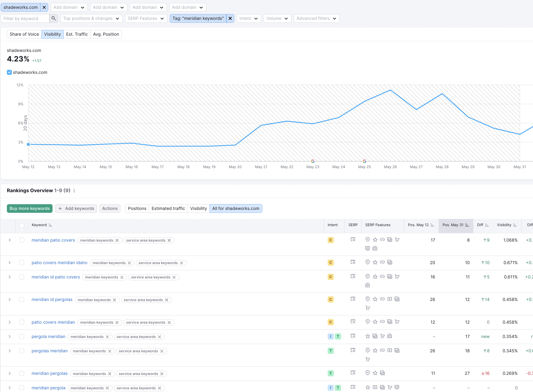Switch chart to Avg. Position tab
533x392 pixels.
[x=106, y=34]
